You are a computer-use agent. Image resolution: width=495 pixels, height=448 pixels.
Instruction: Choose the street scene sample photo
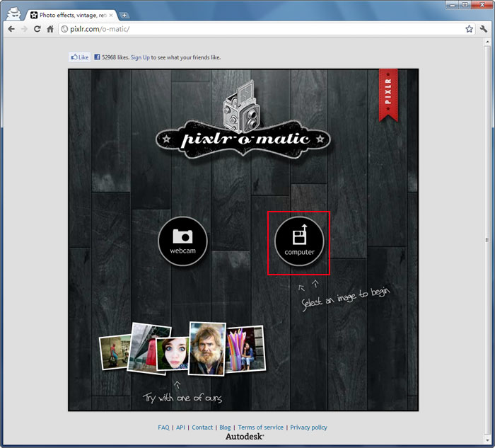(x=114, y=352)
